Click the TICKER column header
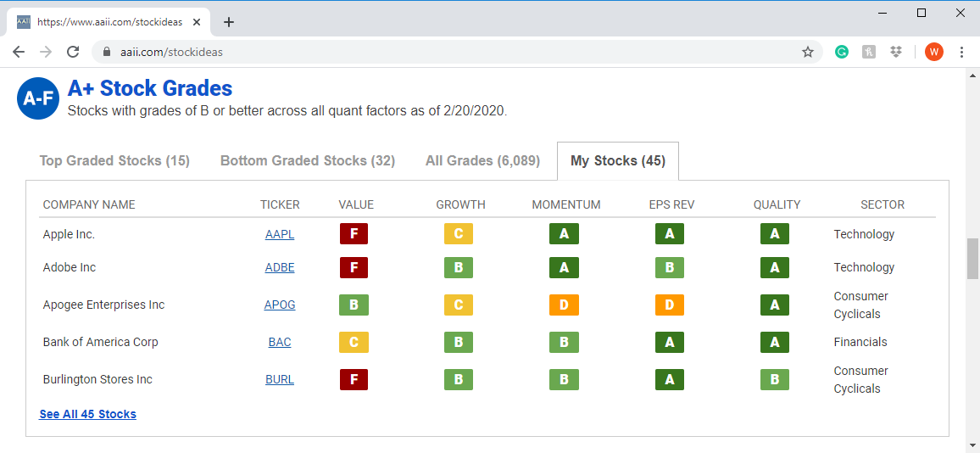This screenshot has width=980, height=453. (280, 204)
